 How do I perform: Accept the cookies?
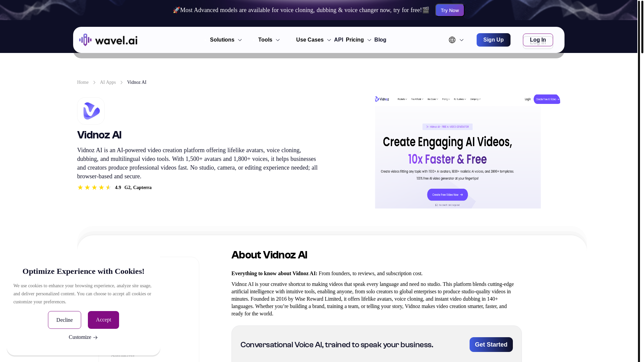click(103, 320)
